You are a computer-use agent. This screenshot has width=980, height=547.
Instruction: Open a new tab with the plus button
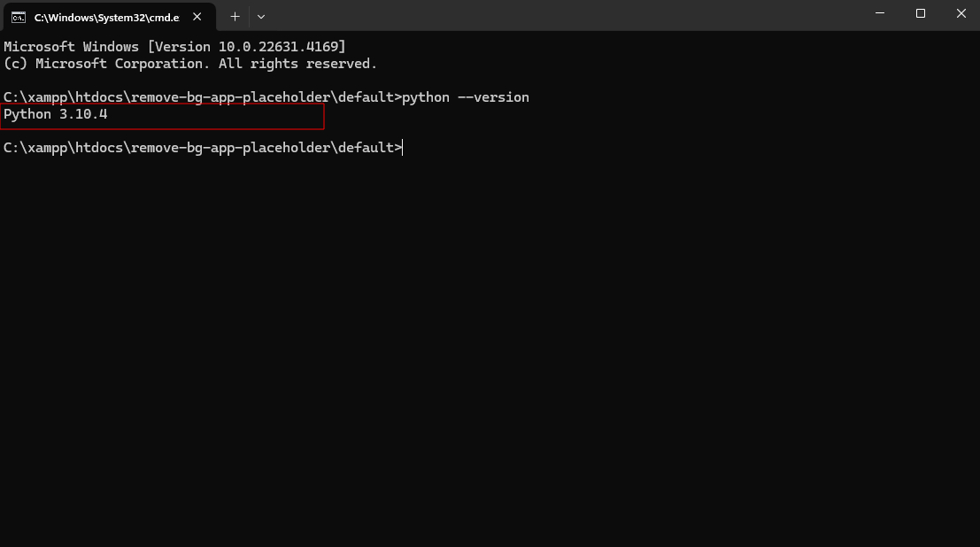[x=235, y=16]
